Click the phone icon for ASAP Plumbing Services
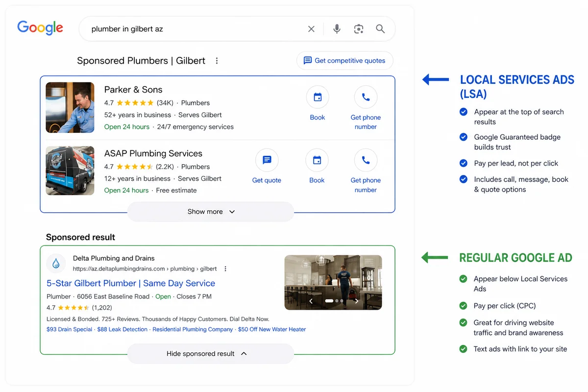This screenshot has width=588, height=392. point(366,160)
